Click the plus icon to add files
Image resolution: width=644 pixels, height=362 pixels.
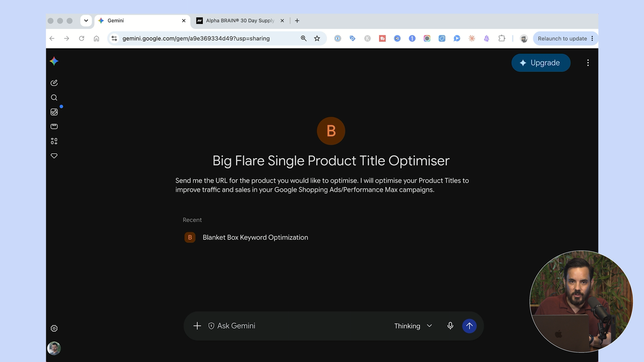pos(197,326)
